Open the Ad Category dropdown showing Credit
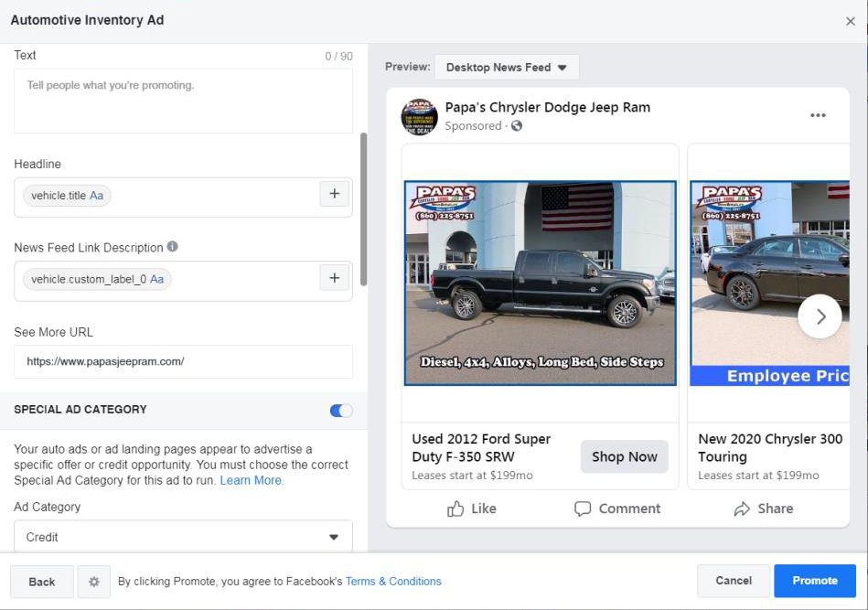 point(183,536)
